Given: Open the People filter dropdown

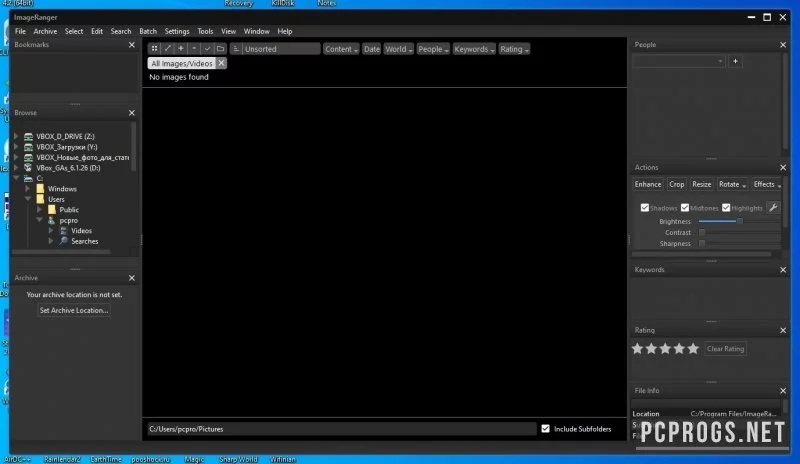Looking at the screenshot, I should coord(433,49).
